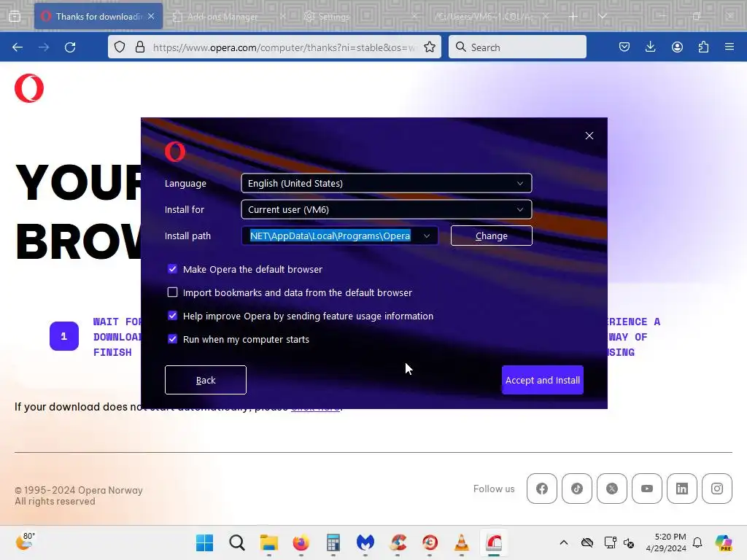Click the Change install path button

(x=491, y=236)
